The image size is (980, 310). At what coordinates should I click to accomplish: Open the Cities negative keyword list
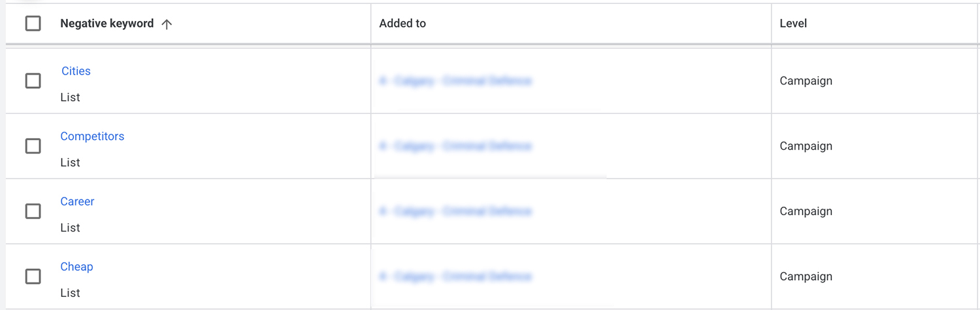tap(76, 71)
